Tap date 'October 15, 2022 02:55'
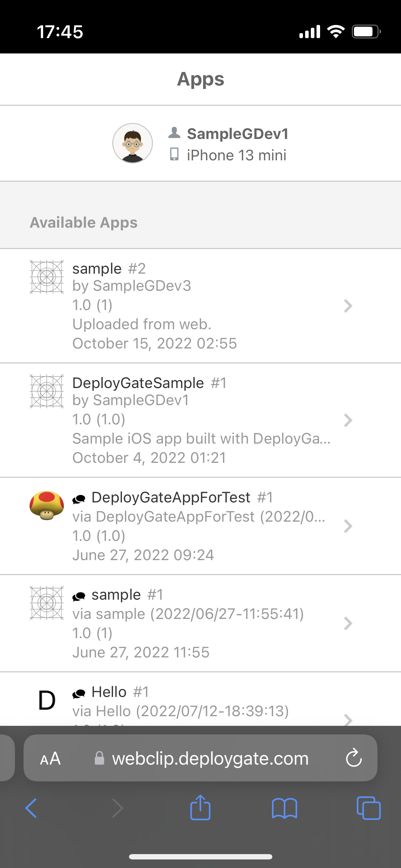 pos(155,343)
